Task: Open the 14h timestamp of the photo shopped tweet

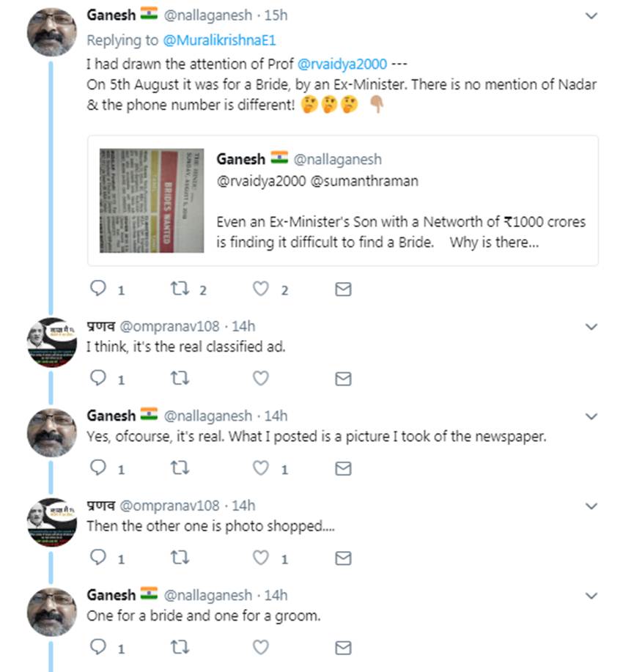Action: (x=243, y=505)
